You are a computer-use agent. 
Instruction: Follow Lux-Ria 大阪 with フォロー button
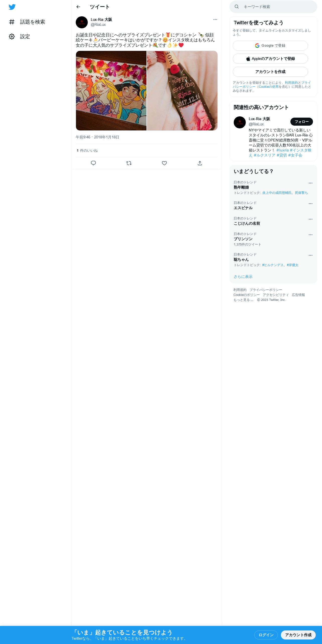point(302,122)
